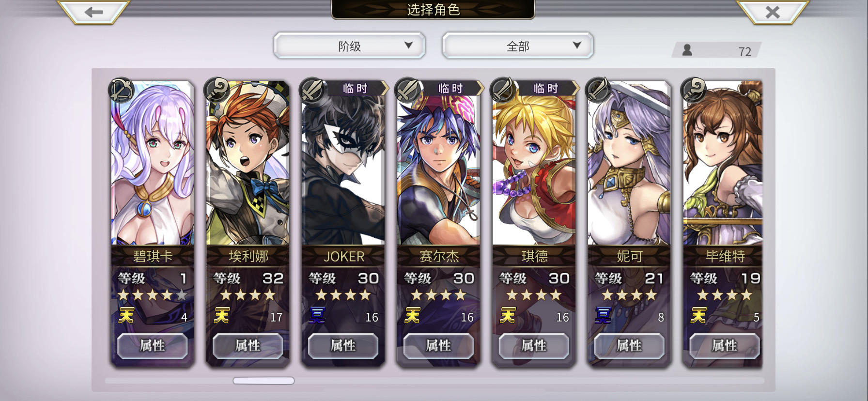Click the 天 element badge on 碧琪卡
Image resolution: width=868 pixels, height=401 pixels.
(126, 316)
